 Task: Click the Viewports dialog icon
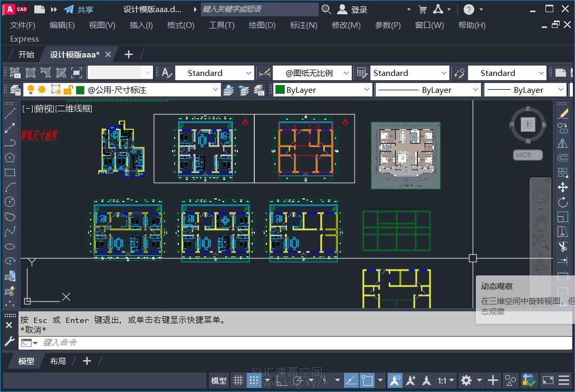pos(15,73)
